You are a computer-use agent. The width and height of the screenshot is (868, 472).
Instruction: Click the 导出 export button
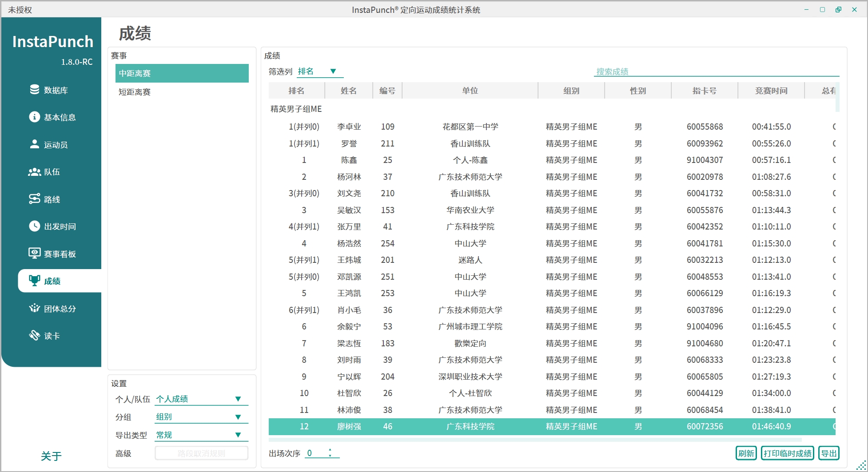coord(828,453)
